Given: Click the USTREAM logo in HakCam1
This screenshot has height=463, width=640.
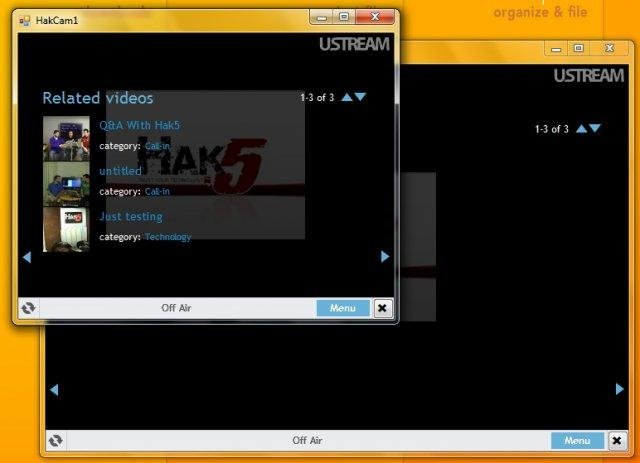Looking at the screenshot, I should [x=354, y=44].
